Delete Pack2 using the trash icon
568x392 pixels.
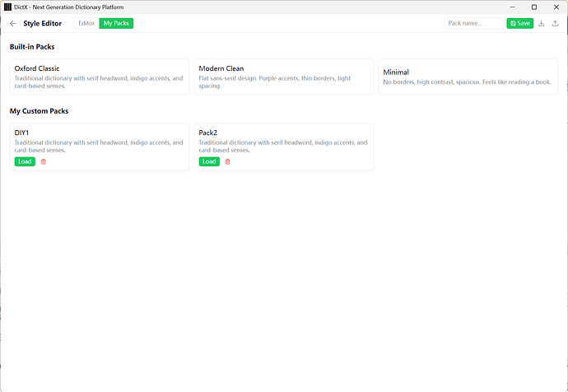227,162
